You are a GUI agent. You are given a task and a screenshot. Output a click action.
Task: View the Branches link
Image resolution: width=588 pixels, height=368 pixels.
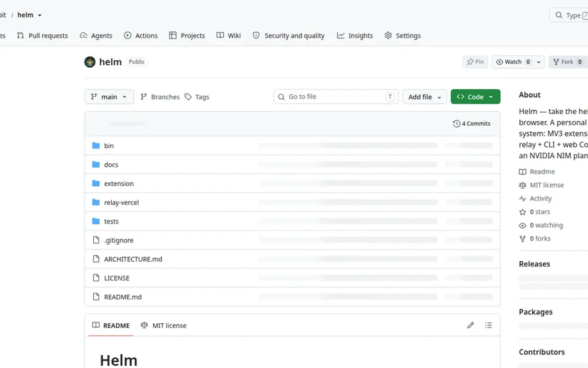pyautogui.click(x=160, y=97)
